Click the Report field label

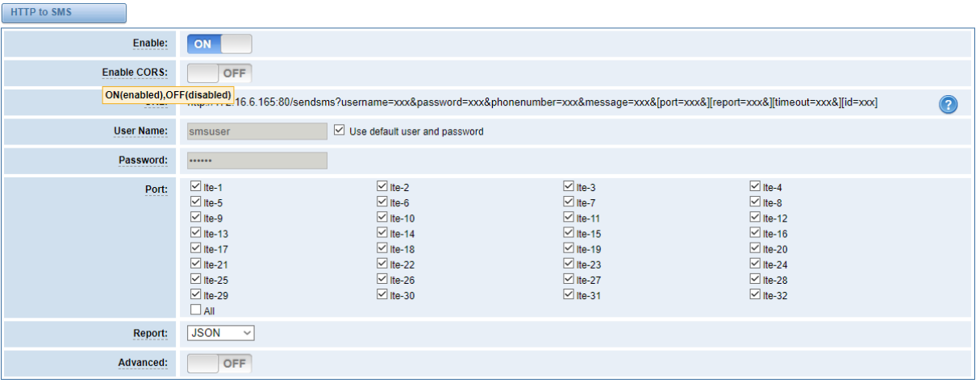click(x=151, y=332)
